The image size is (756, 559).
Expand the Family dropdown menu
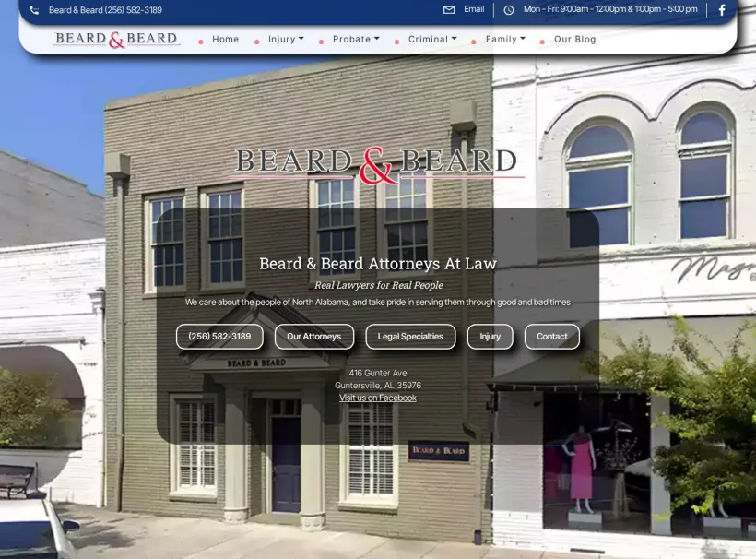tap(505, 39)
